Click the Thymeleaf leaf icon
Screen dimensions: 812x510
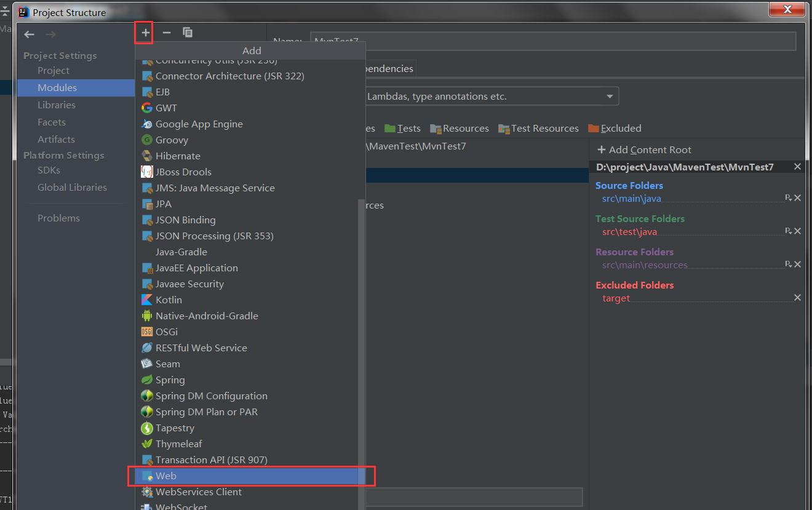[x=147, y=444]
